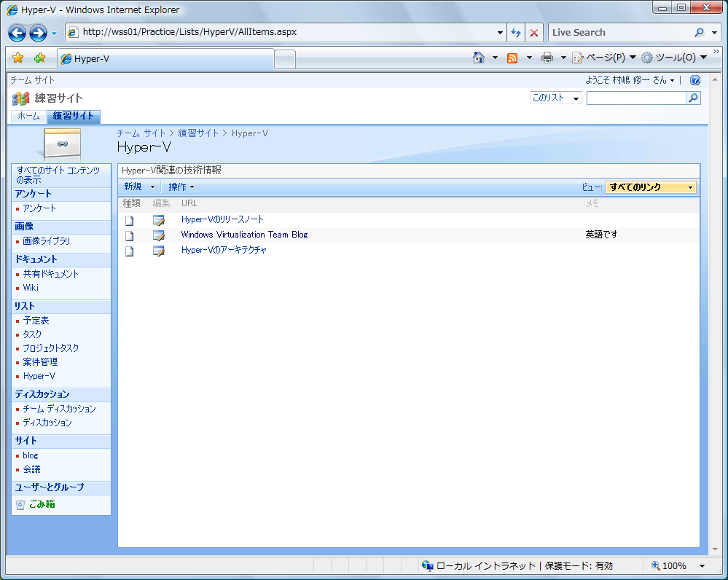Click the Hyper-V links list icon

coord(62,144)
